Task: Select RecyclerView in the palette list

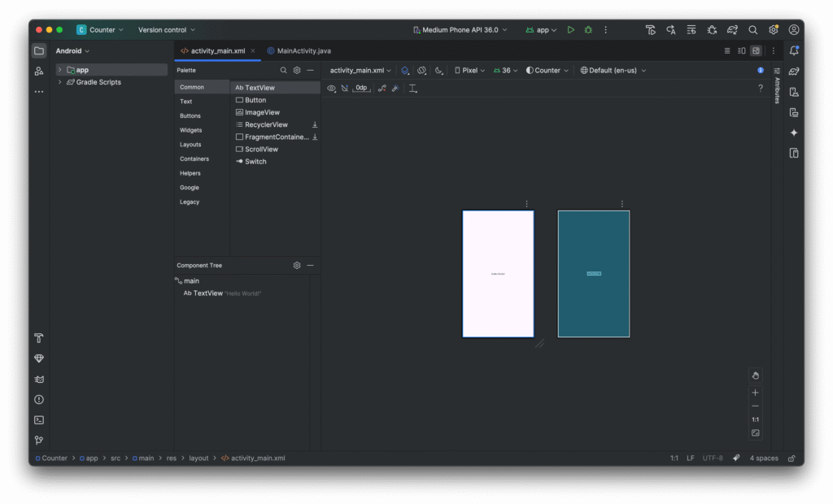Action: coord(266,124)
